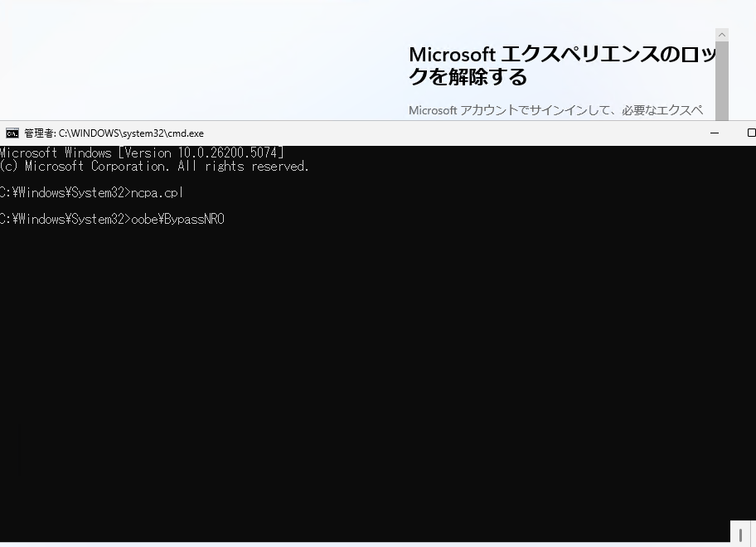Click the setup page scrollbar up arrow
The width and height of the screenshot is (756, 547).
tap(722, 35)
